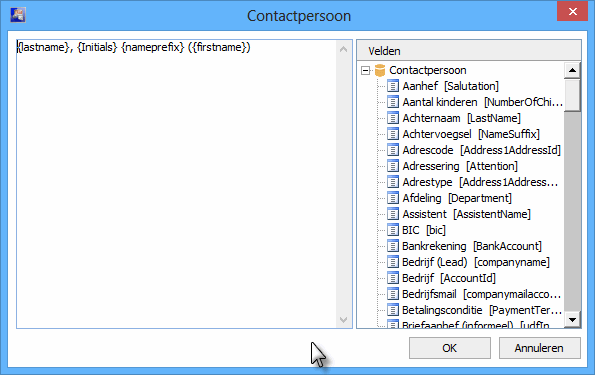Select Assistent [AssistentName] field
This screenshot has height=375, width=595.
point(466,214)
